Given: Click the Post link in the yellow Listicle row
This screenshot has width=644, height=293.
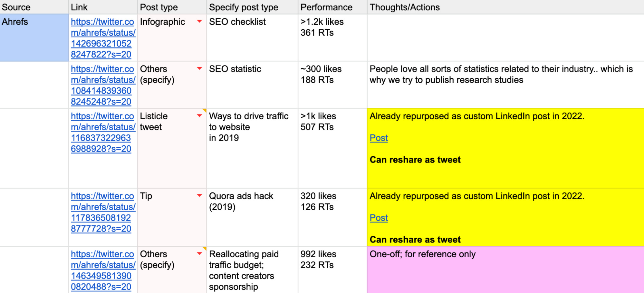Looking at the screenshot, I should point(379,138).
